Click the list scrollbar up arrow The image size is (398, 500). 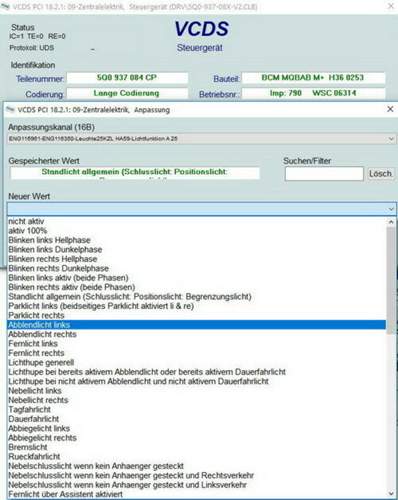[x=391, y=222]
